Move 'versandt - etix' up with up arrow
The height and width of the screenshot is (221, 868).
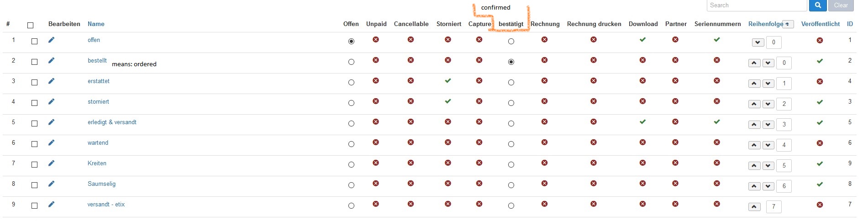pyautogui.click(x=754, y=207)
